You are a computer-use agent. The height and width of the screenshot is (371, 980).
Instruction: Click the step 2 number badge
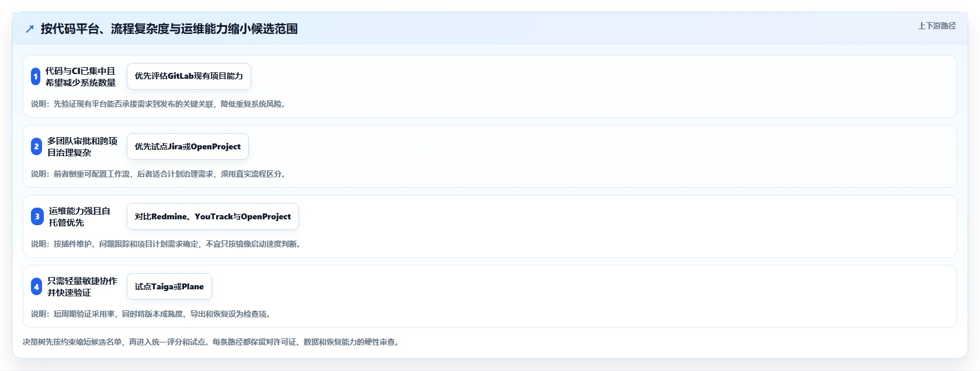coord(36,146)
